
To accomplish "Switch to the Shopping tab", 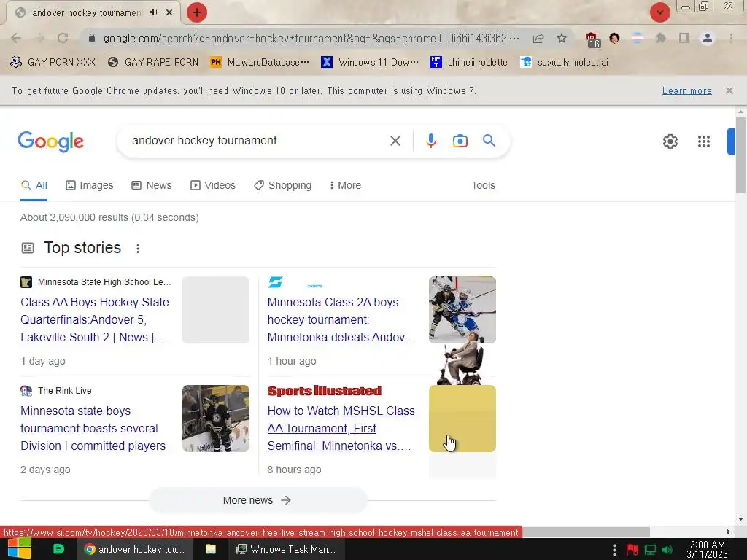I will pos(282,185).
